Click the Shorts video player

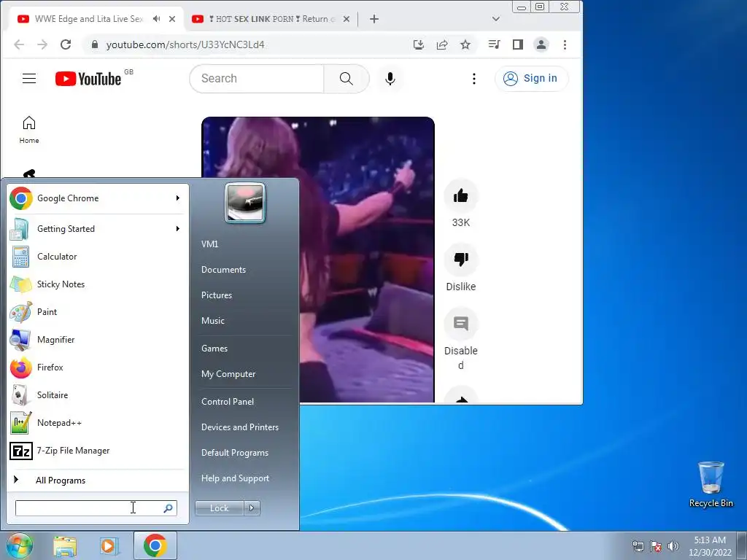click(318, 260)
